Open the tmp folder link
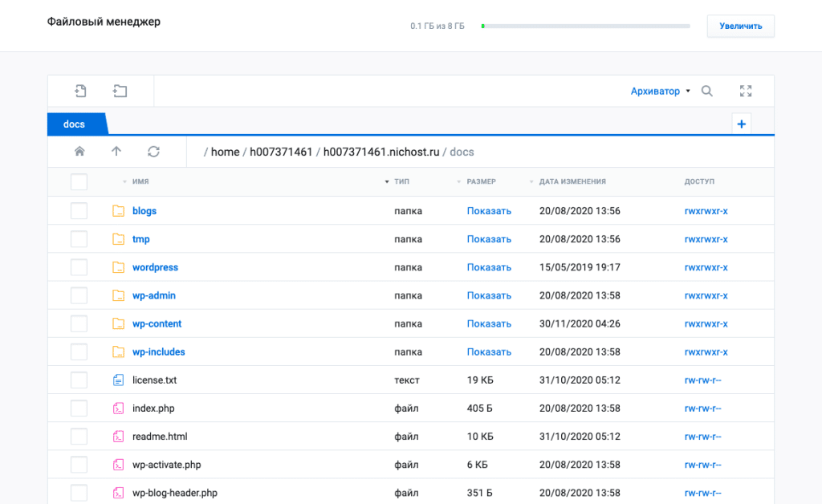The image size is (822, 504). tap(141, 239)
